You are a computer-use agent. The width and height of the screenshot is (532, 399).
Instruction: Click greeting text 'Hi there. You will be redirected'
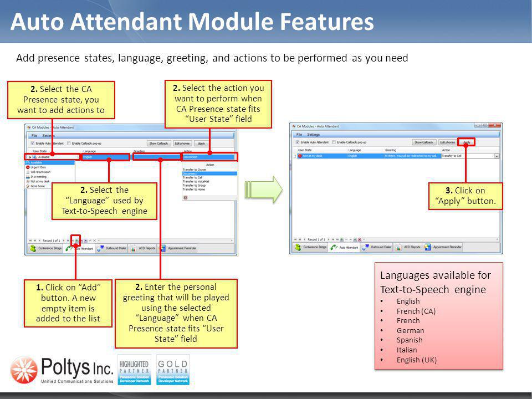(x=412, y=156)
